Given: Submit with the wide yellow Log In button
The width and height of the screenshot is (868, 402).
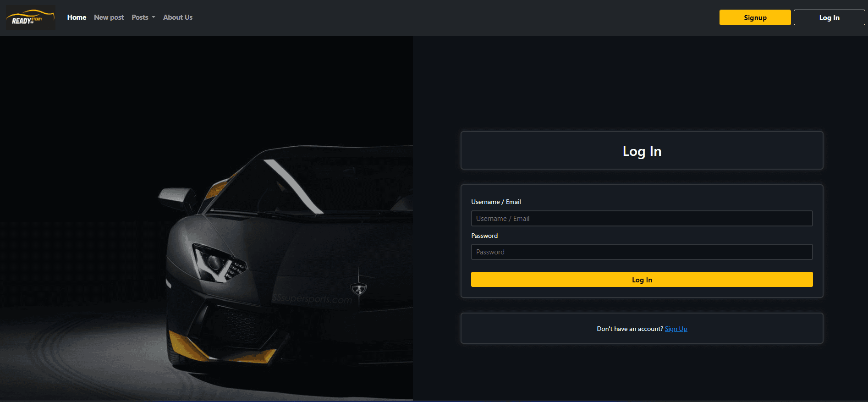Looking at the screenshot, I should pyautogui.click(x=642, y=280).
